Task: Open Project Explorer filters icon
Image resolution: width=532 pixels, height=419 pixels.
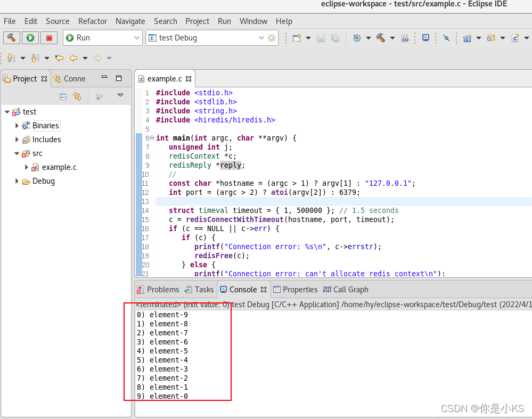Action: 99,97
